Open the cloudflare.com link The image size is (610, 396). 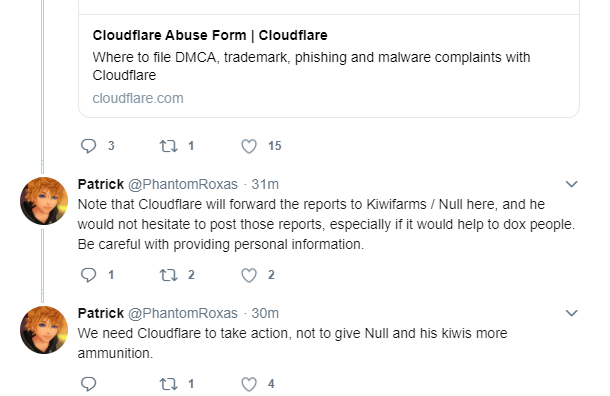[138, 98]
